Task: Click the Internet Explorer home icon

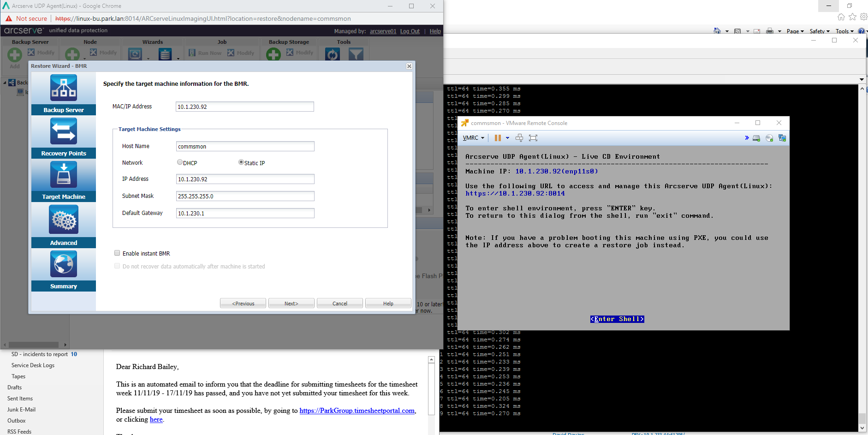Action: point(841,17)
